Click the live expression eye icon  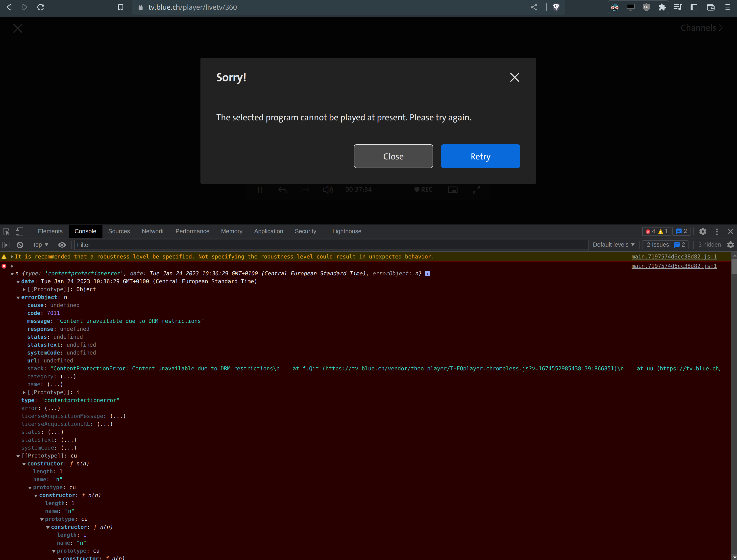[62, 245]
